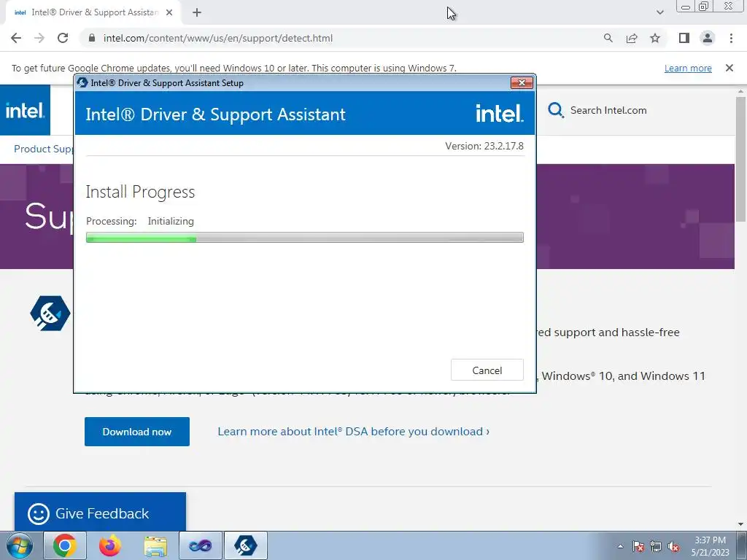The width and height of the screenshot is (747, 560).
Task: Show hidden system tray icons
Action: 620,546
